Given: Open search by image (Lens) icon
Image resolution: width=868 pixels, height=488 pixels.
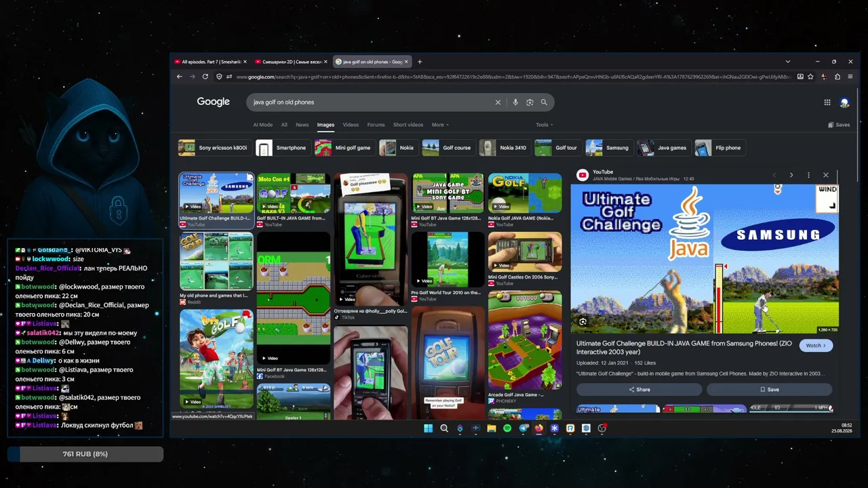Looking at the screenshot, I should click(530, 102).
